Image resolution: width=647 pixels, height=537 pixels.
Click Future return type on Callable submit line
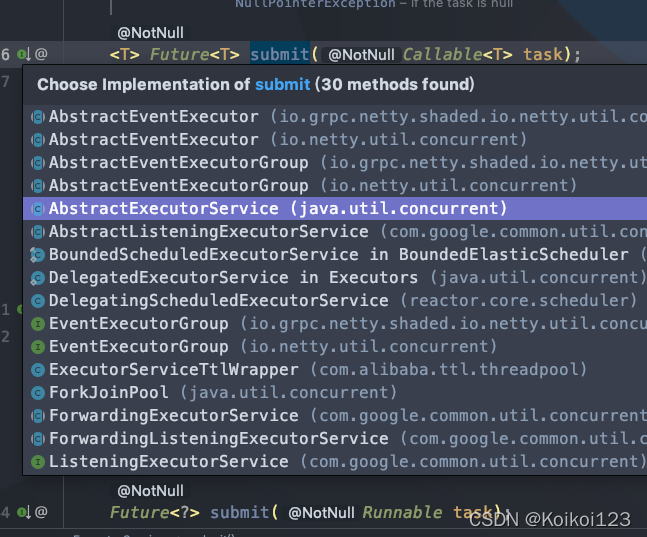click(179, 54)
